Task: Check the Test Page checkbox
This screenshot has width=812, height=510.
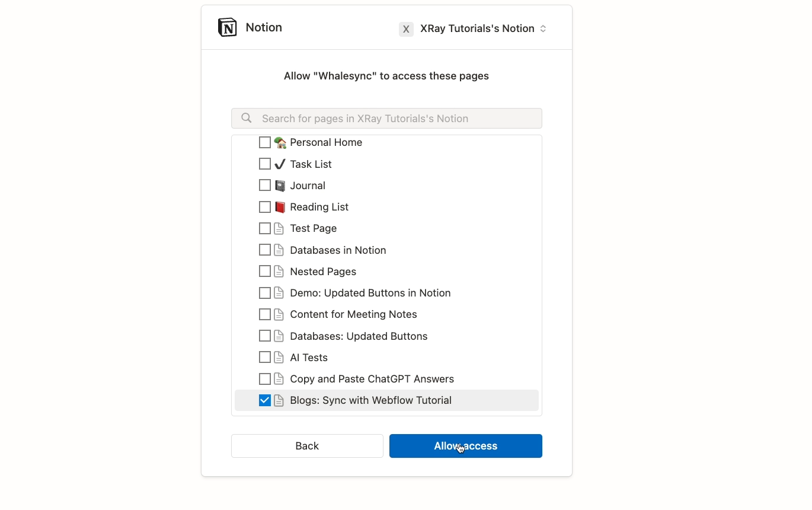Action: pyautogui.click(x=265, y=228)
